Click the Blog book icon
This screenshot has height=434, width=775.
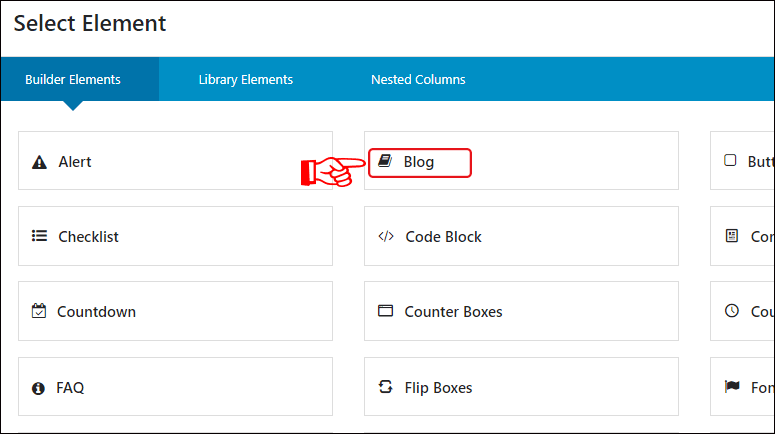coord(385,161)
